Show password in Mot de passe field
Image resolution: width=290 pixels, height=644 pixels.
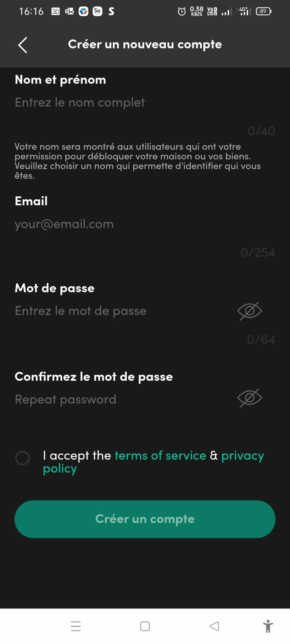coord(249,311)
